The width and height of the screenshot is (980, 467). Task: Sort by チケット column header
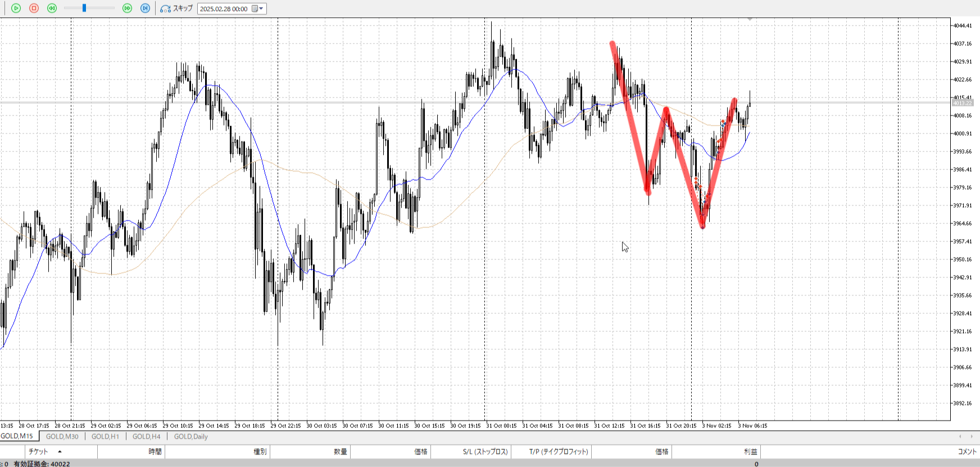(x=38, y=452)
